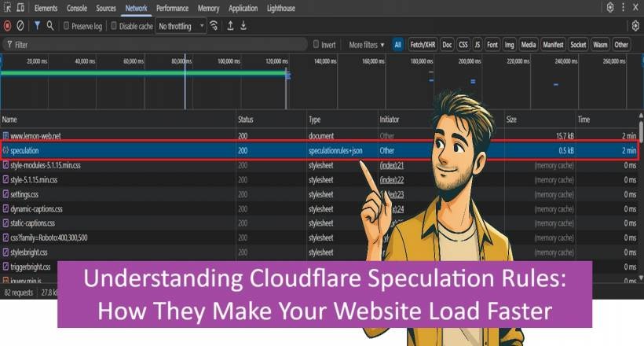Go to the Memory tab
Image resolution: width=644 pixels, height=346 pixels.
[209, 8]
